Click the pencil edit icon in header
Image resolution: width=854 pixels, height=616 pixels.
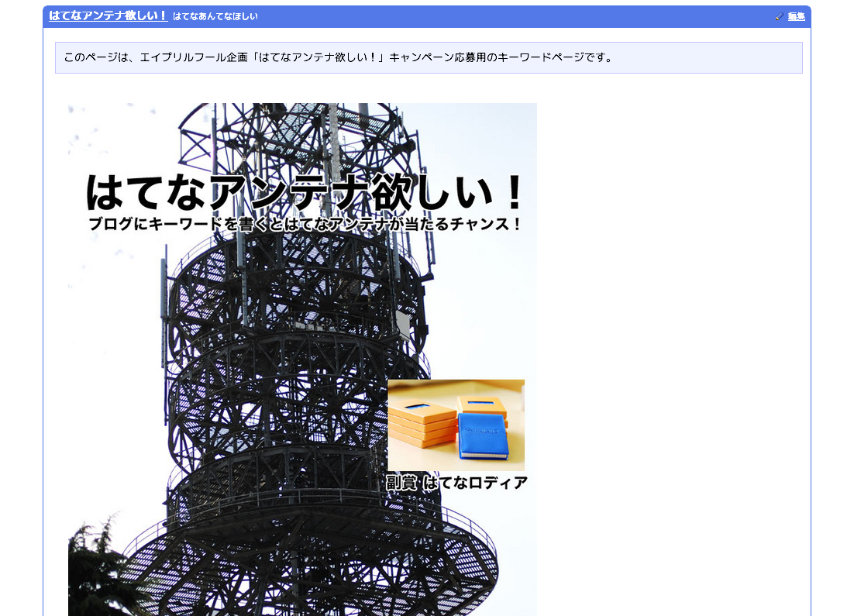pyautogui.click(x=780, y=16)
